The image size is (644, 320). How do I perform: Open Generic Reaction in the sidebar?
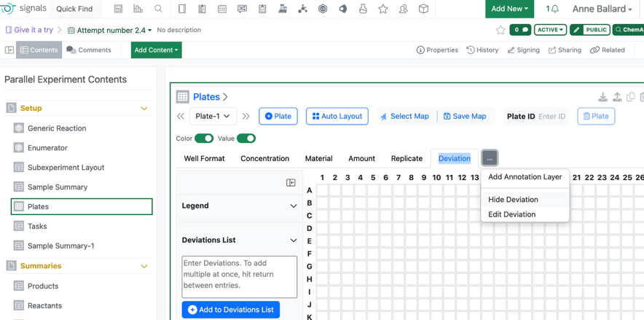pyautogui.click(x=57, y=128)
